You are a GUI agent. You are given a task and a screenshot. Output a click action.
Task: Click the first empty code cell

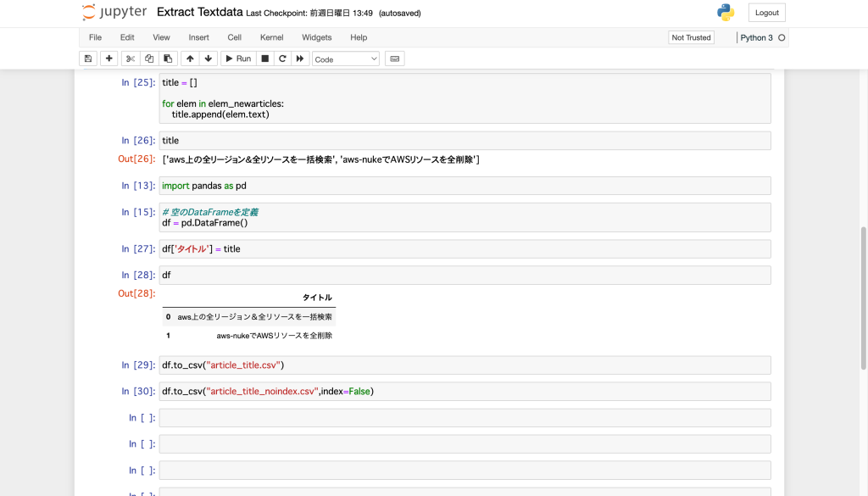point(465,418)
